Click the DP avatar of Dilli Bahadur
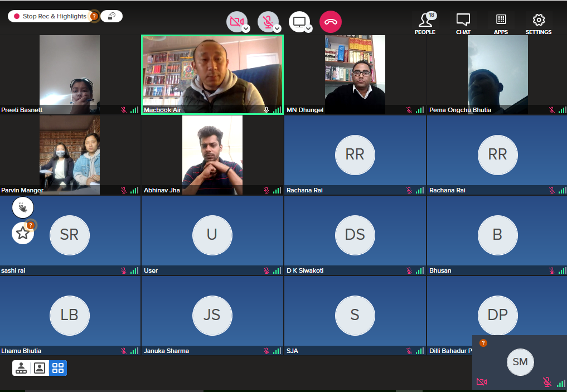Screen dimensions: 567x392 coord(497,316)
